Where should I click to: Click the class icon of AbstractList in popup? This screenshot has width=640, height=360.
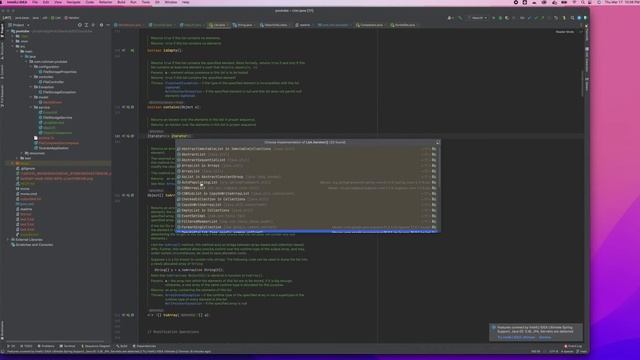coord(179,154)
